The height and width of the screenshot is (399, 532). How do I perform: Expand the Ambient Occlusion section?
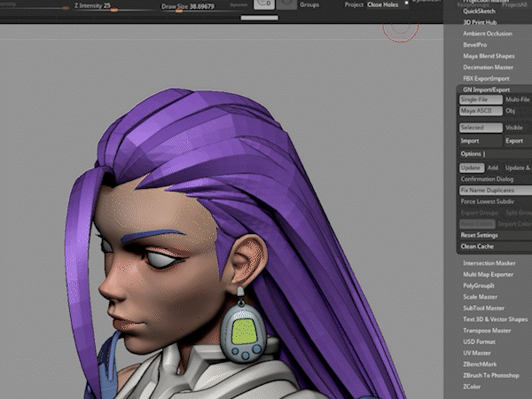487,34
